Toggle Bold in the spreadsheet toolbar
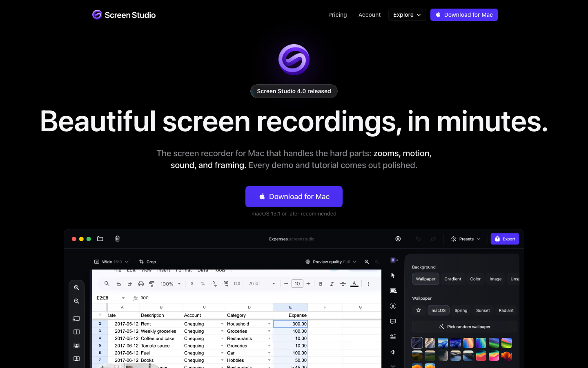The image size is (588, 368). 321,284
